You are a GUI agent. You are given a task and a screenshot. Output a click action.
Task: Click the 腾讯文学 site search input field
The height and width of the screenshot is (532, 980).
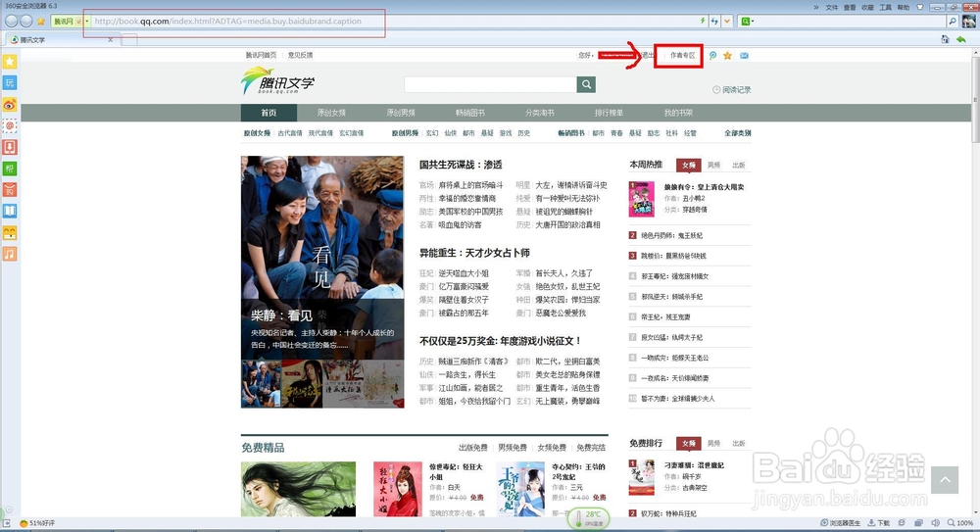point(491,84)
